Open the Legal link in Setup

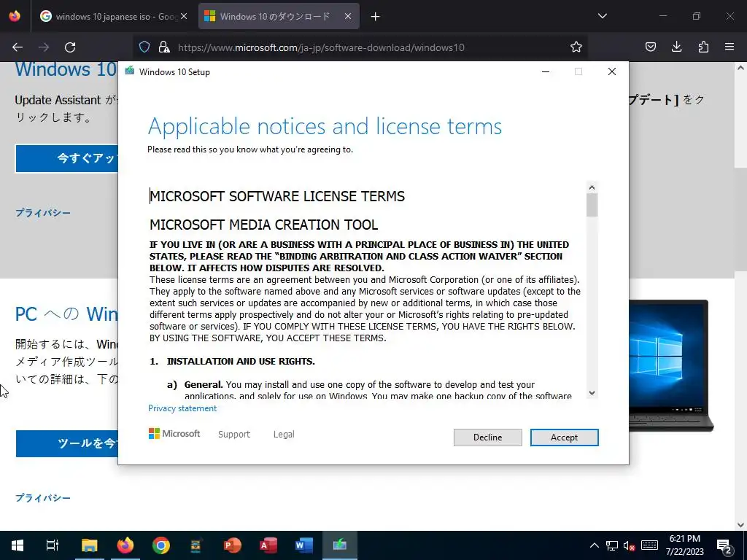point(284,435)
